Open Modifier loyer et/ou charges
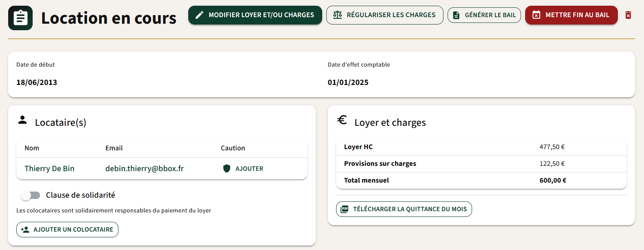644x250 pixels. coord(255,15)
